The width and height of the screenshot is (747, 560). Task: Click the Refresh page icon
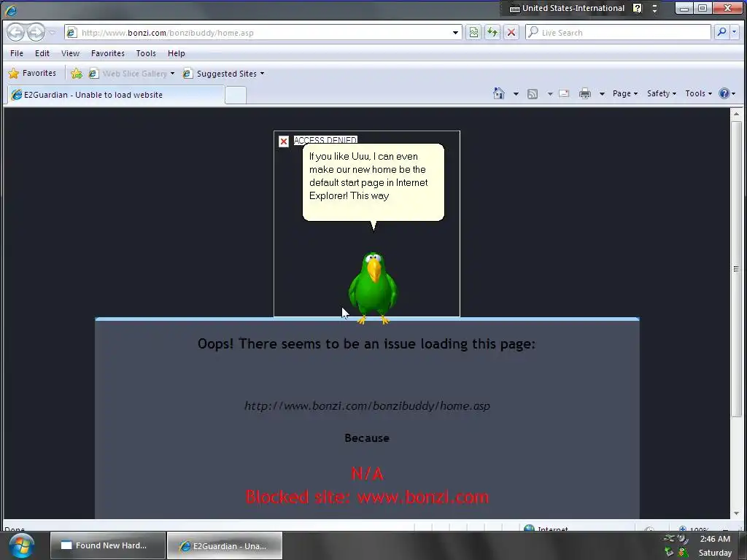click(x=492, y=32)
